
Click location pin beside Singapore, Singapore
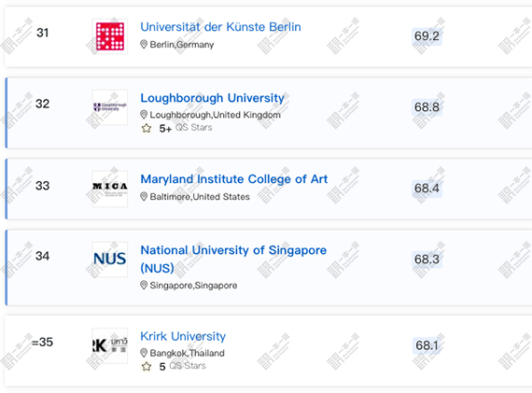coord(144,285)
